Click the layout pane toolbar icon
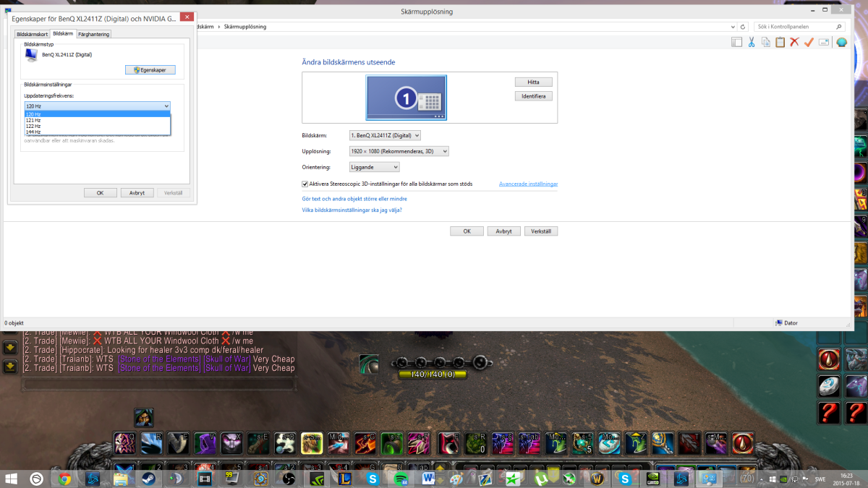868x488 pixels. click(x=737, y=43)
